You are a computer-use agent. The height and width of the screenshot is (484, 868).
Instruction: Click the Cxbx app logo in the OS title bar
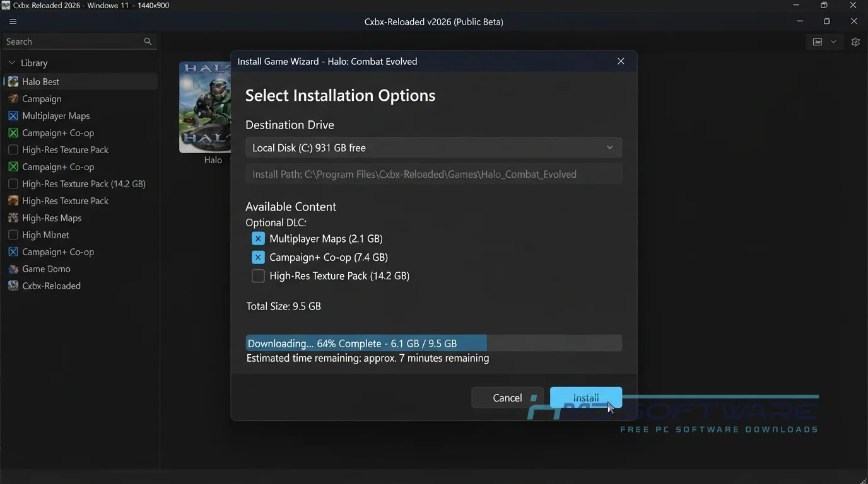(x=6, y=6)
